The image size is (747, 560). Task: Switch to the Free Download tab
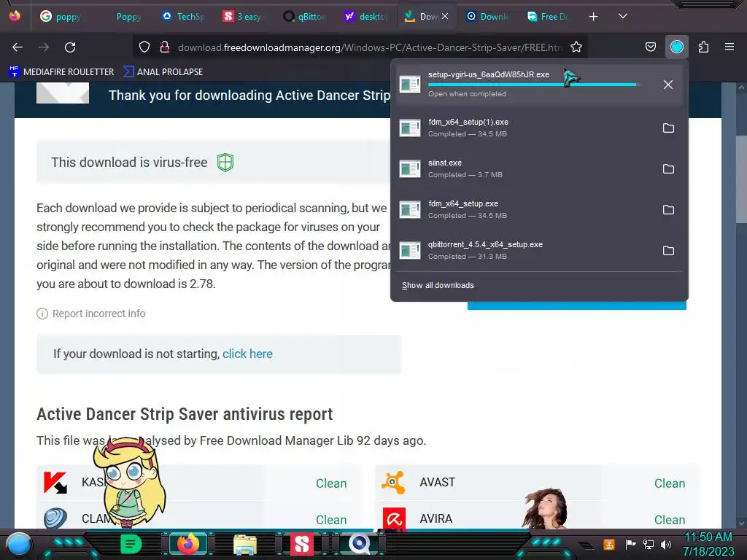[549, 17]
